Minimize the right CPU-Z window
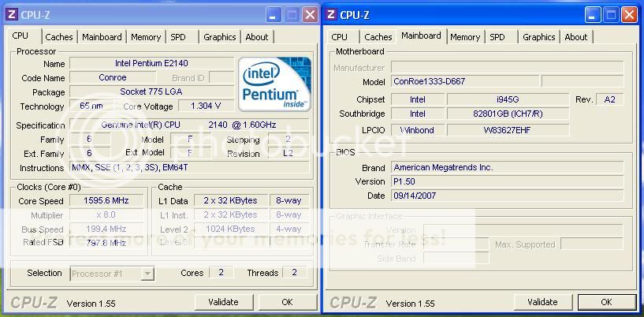644x317 pixels. coord(593,15)
